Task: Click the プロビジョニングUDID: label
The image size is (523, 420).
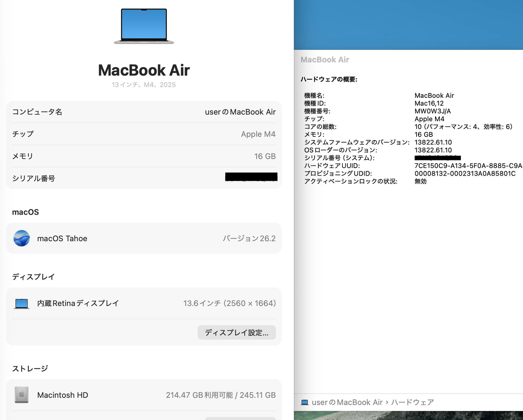Action: click(338, 173)
